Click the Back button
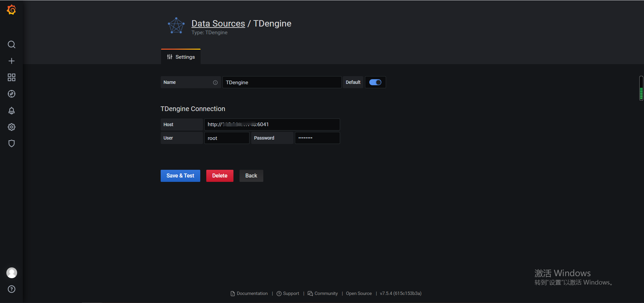The height and width of the screenshot is (303, 644). point(251,176)
